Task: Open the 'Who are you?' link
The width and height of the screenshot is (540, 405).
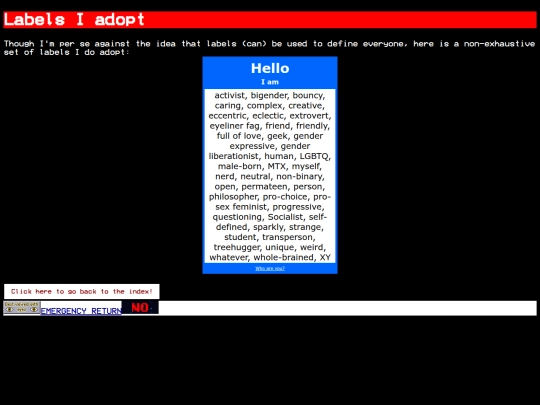Action: click(270, 268)
